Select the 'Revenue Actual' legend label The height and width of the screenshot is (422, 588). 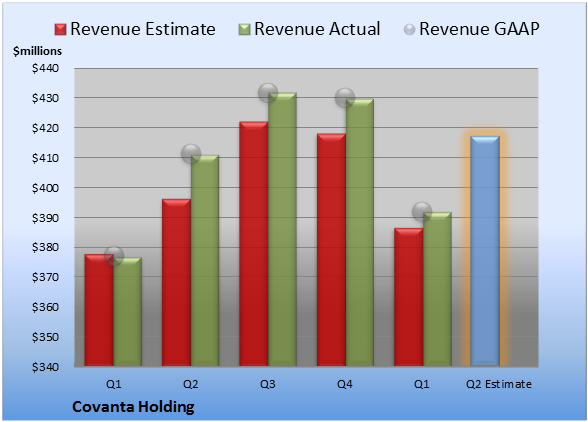317,29
